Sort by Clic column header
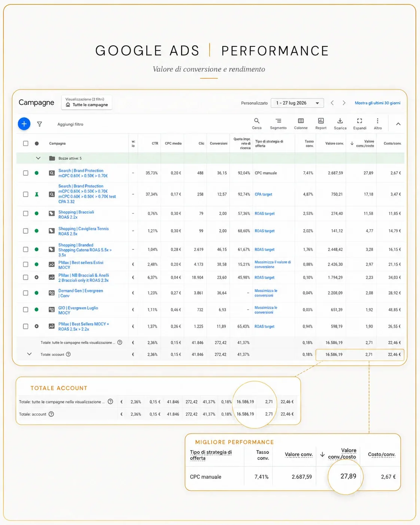Screen dimensions: 420x525 (x=201, y=143)
